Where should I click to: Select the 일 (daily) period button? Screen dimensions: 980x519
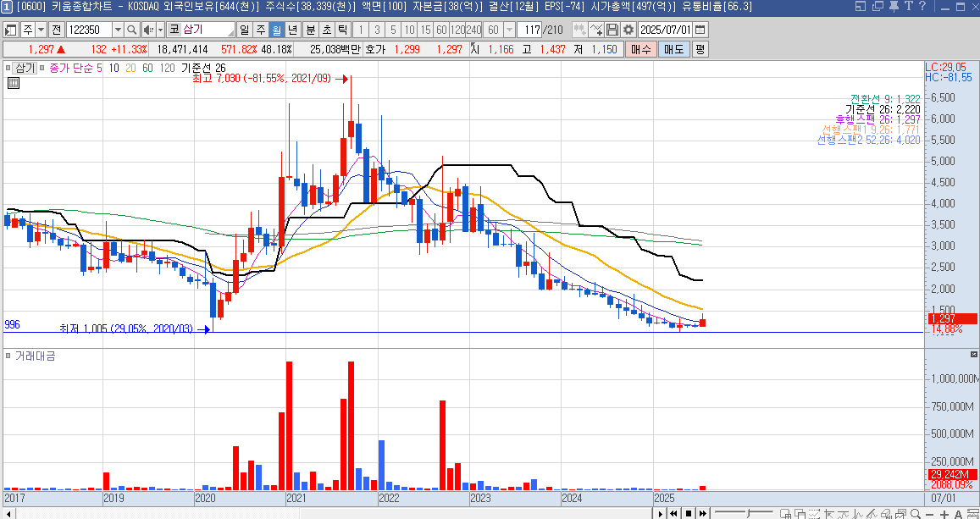tap(245, 30)
